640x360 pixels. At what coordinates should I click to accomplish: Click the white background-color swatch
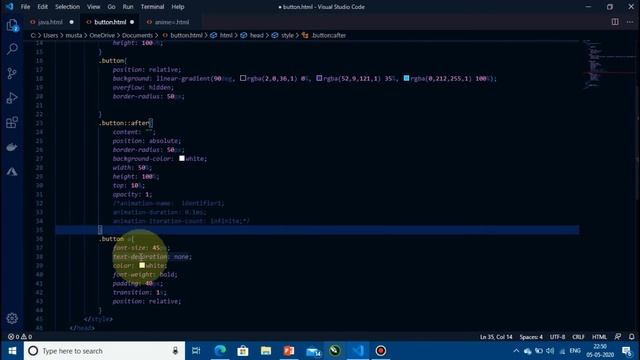tap(182, 158)
